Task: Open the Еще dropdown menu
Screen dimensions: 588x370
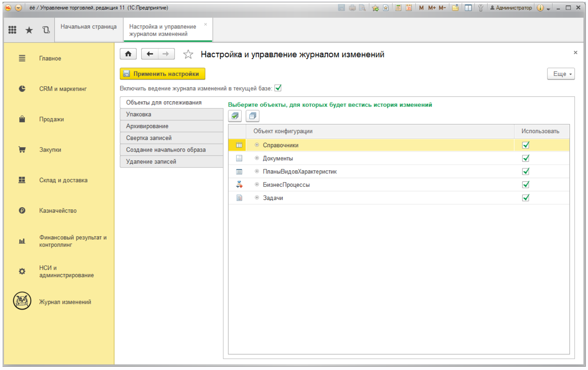Action: [561, 74]
